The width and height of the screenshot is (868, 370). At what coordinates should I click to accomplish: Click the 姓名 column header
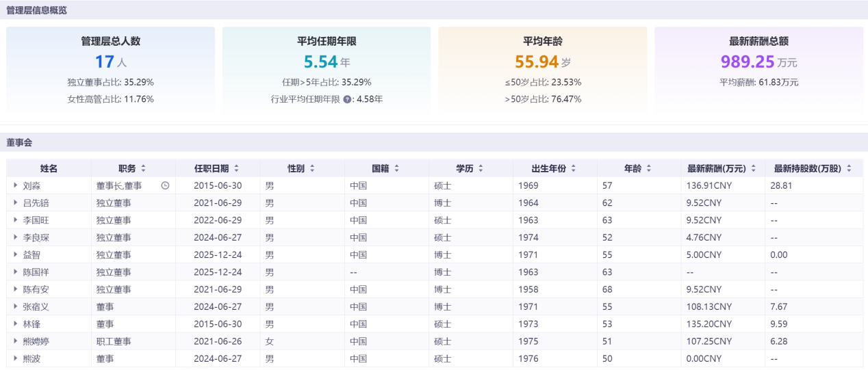click(x=49, y=168)
